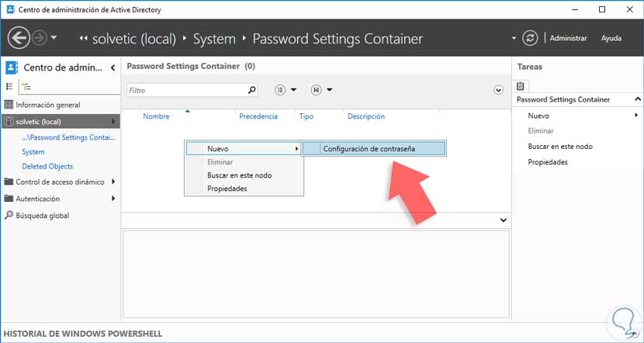This screenshot has height=343, width=644.
Task: Open the list view options dropdown
Action: [286, 90]
